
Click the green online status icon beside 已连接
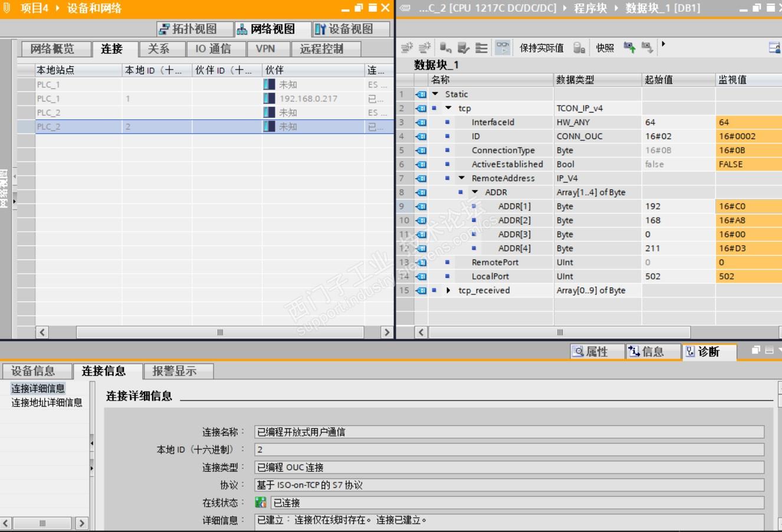[x=261, y=503]
